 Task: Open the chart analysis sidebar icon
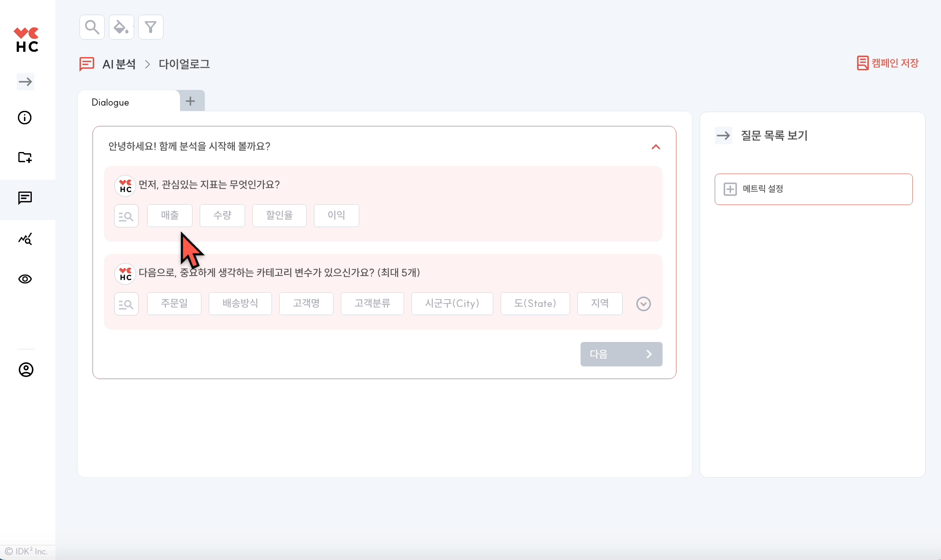[25, 239]
